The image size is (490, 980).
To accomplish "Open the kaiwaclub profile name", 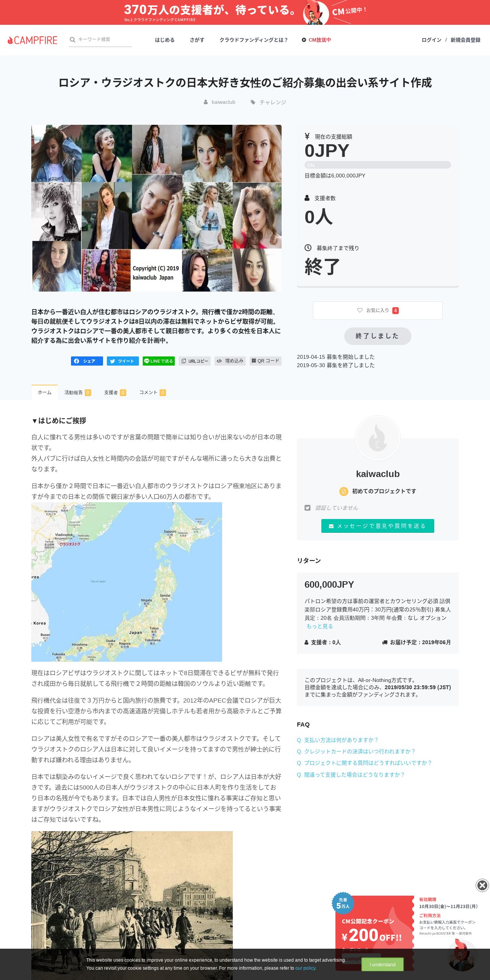I will click(x=378, y=474).
